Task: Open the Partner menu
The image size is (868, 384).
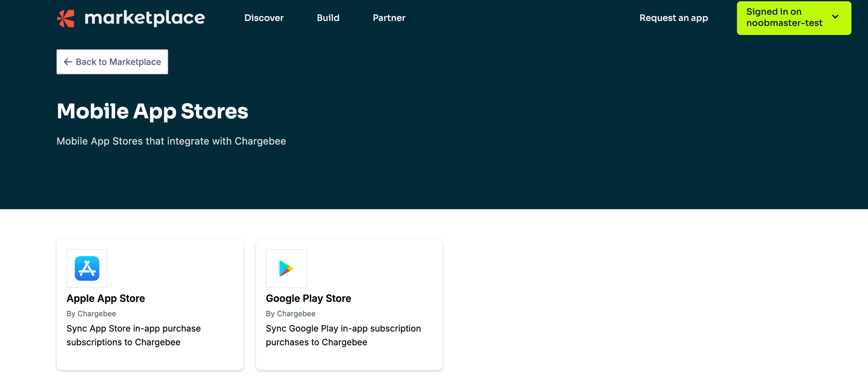Action: pyautogui.click(x=389, y=18)
